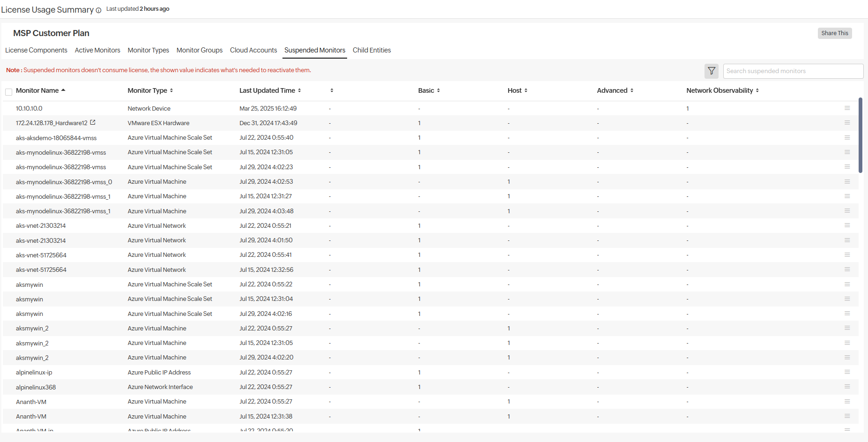This screenshot has height=442, width=868.
Task: Open row menu icon for alpinelinux-ip
Action: tap(847, 372)
